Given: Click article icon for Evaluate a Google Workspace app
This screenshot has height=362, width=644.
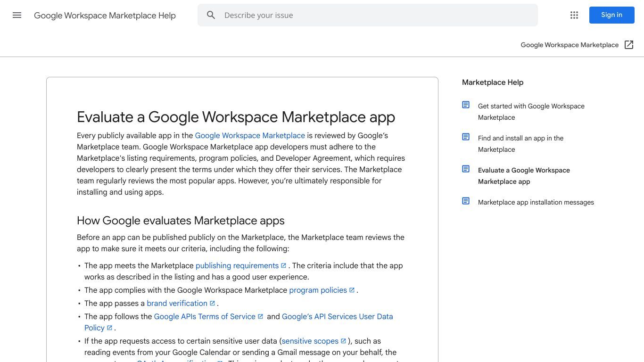Looking at the screenshot, I should pyautogui.click(x=466, y=169).
